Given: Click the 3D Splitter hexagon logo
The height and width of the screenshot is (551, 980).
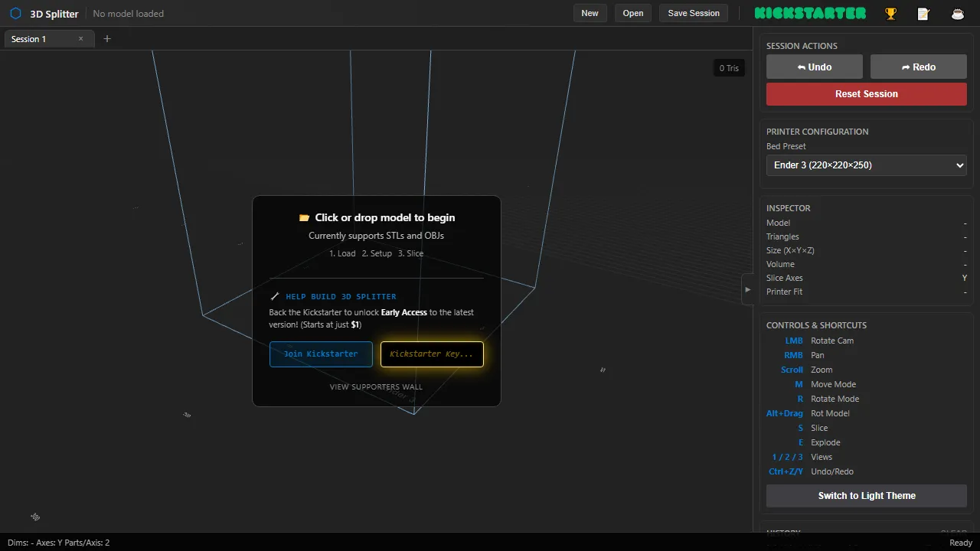Looking at the screenshot, I should pyautogui.click(x=15, y=13).
